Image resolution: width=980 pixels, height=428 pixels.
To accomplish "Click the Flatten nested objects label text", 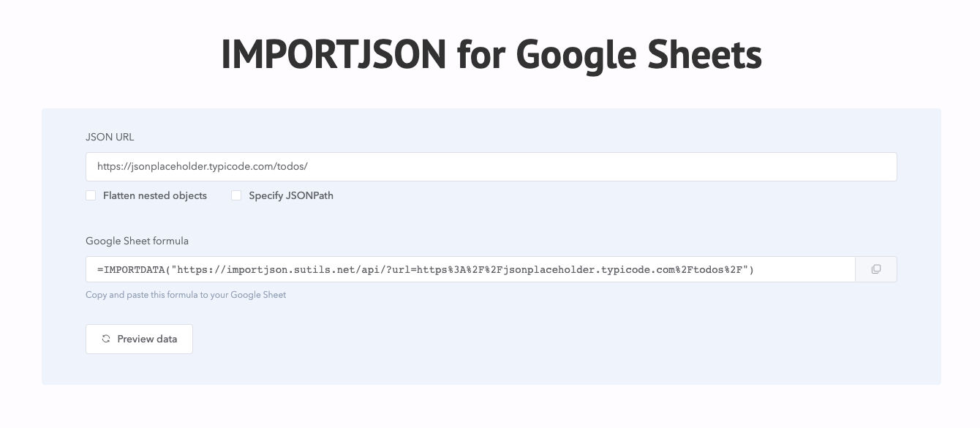I will click(154, 195).
